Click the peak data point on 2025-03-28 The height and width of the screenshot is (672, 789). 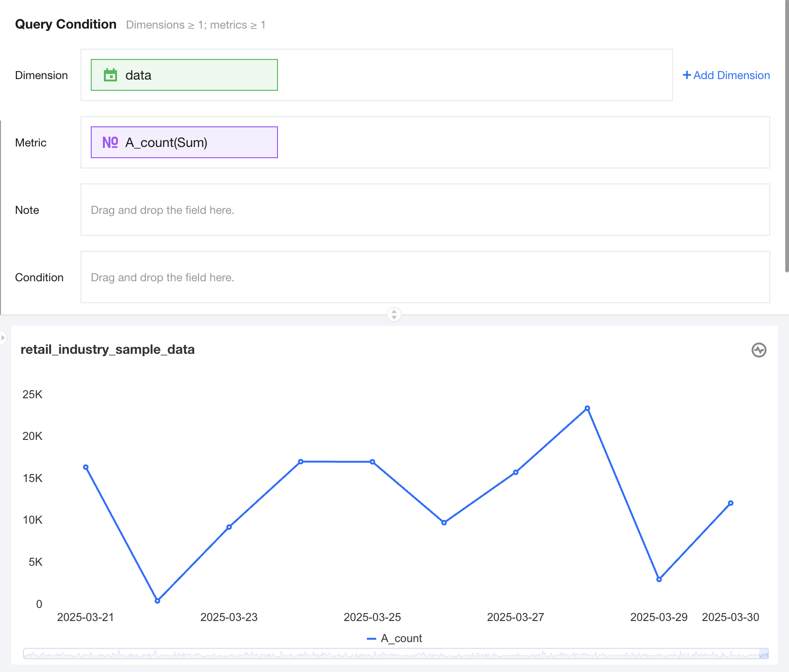(587, 409)
